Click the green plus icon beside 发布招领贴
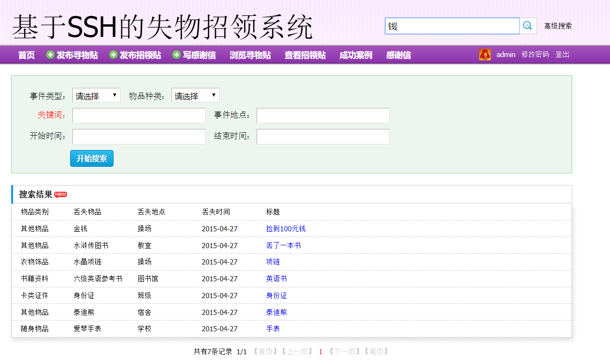 click(113, 54)
